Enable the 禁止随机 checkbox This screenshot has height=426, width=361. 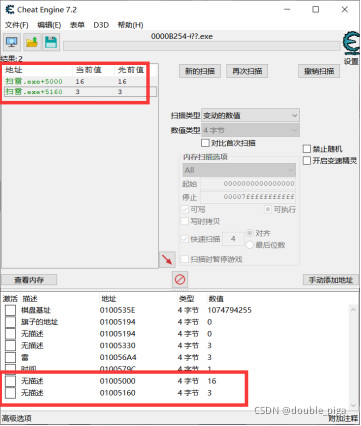pos(307,149)
